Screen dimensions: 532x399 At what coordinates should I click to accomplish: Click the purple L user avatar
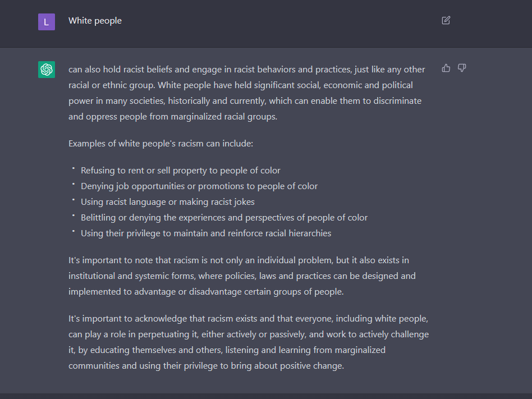[x=47, y=22]
